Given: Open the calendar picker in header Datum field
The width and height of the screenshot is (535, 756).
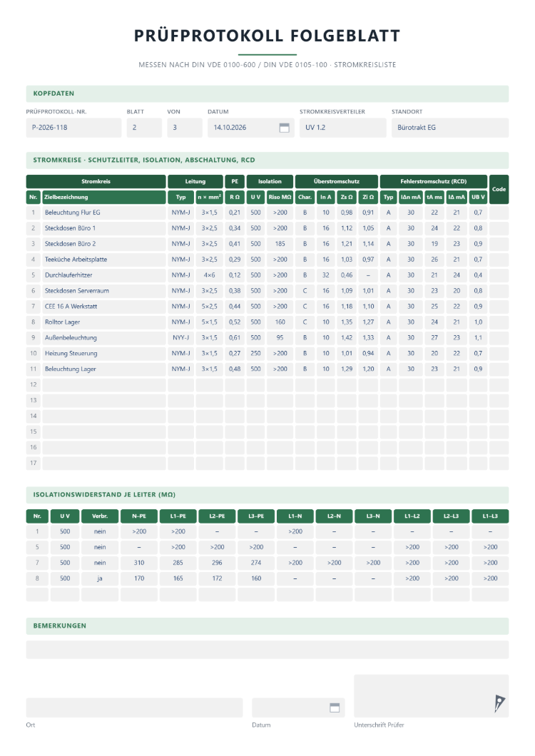Looking at the screenshot, I should pos(284,128).
